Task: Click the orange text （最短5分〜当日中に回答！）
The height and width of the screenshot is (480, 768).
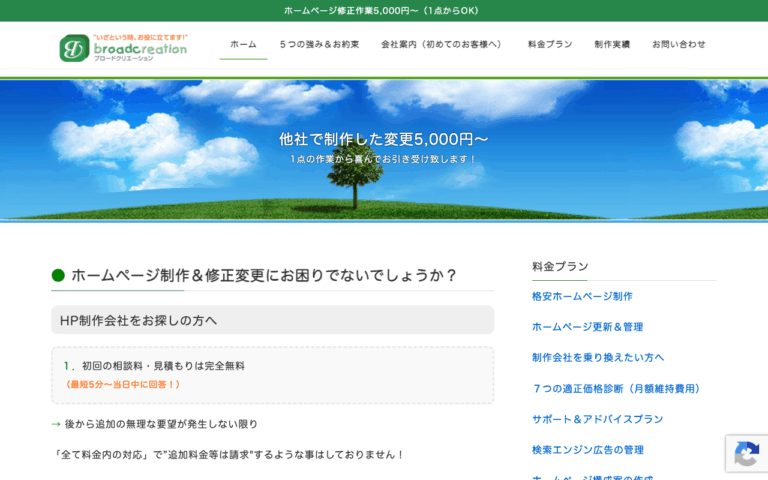Action: 123,384
